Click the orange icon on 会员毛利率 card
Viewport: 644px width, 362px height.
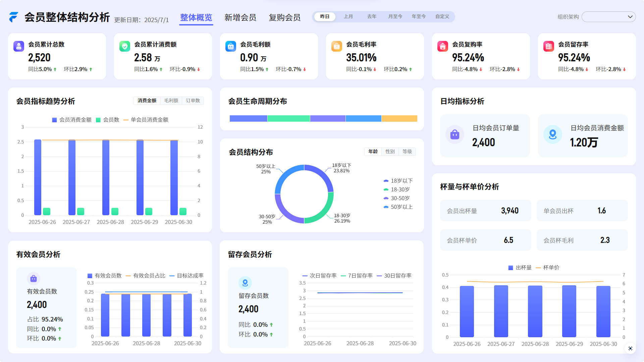337,46
